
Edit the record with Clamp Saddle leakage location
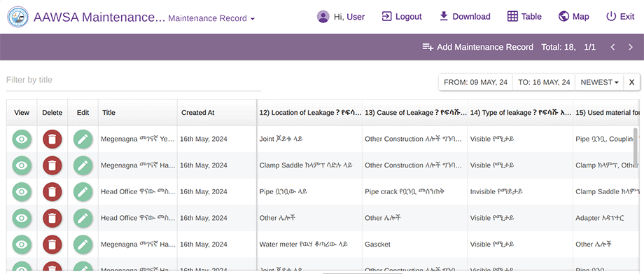(83, 165)
